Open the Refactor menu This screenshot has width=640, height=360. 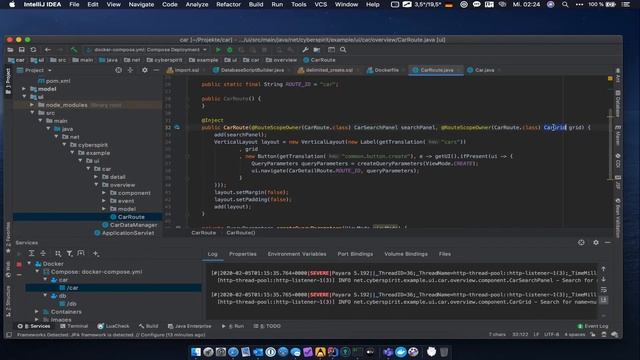click(228, 4)
